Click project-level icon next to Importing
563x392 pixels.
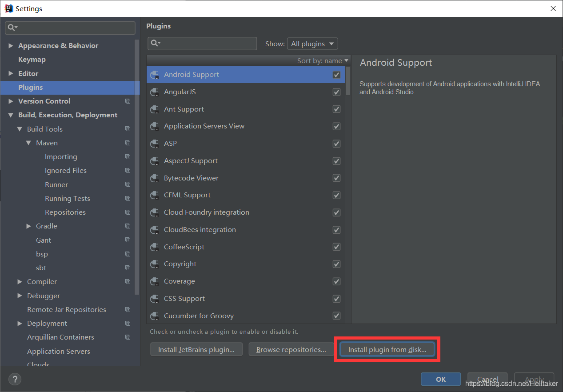click(128, 157)
